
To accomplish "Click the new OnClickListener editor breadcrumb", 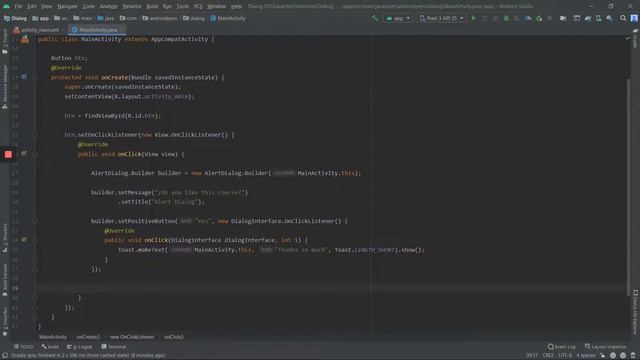I will click(132, 337).
